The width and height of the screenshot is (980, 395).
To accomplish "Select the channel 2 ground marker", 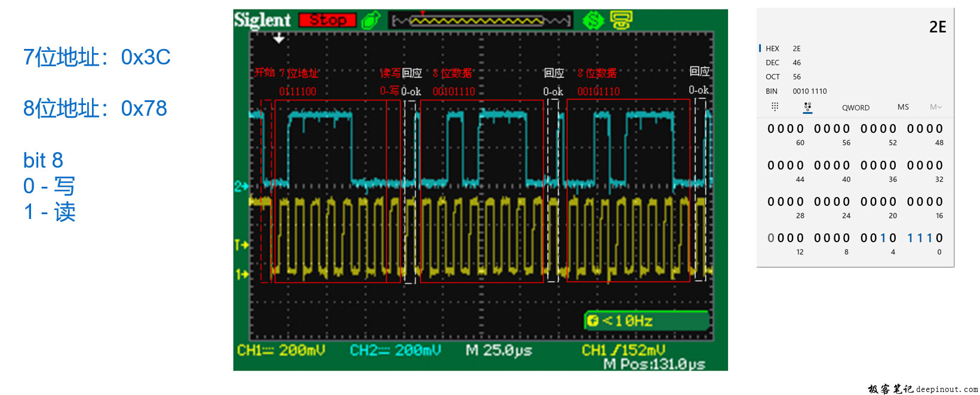I will click(x=241, y=187).
